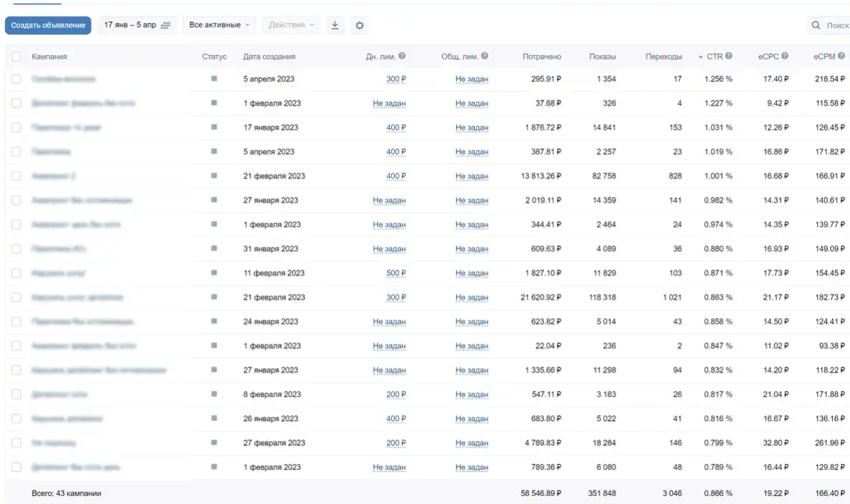Toggle the select-all checkbox in header
850x504 pixels.
(16, 57)
